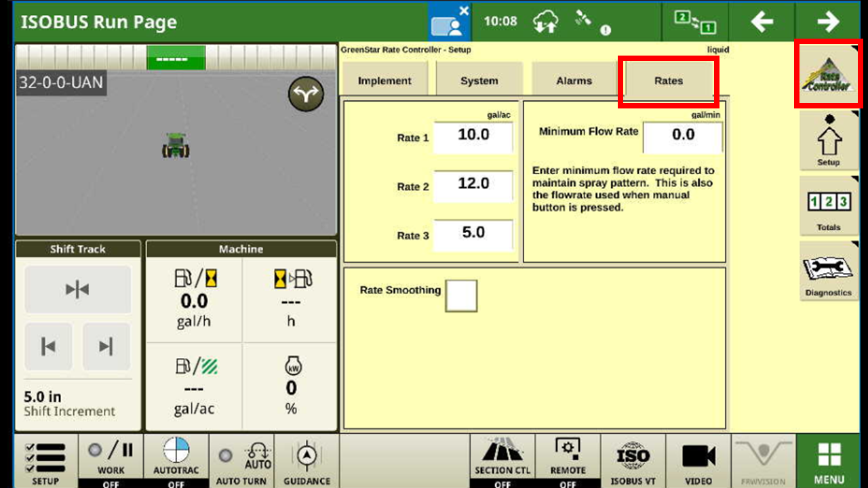Toggle Auto Turn automation
Viewport: 868px width, 488px height.
pos(241,461)
